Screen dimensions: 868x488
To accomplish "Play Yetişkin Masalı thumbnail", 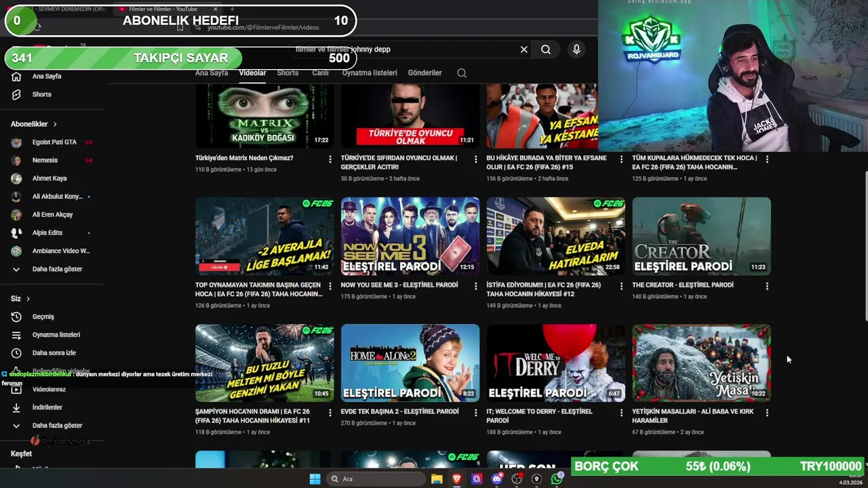I will click(701, 363).
